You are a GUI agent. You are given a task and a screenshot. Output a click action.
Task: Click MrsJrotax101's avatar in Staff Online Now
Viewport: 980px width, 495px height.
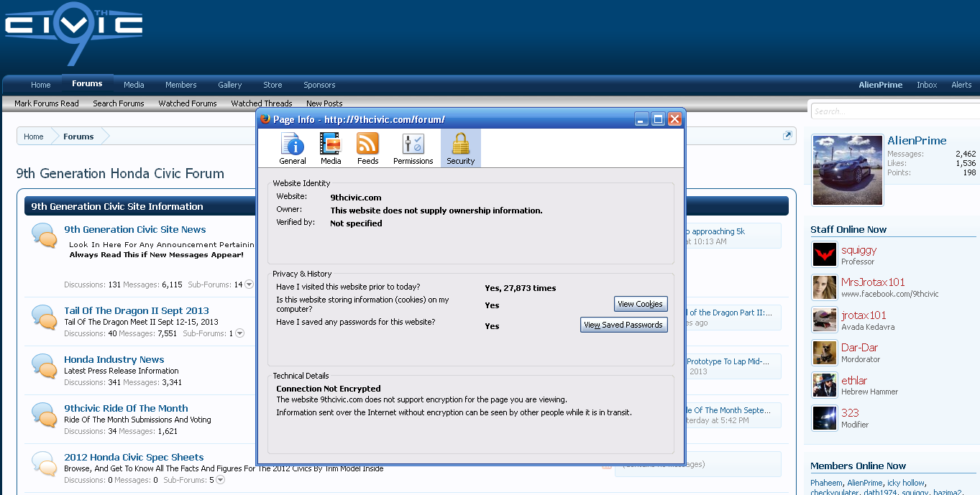pyautogui.click(x=824, y=287)
